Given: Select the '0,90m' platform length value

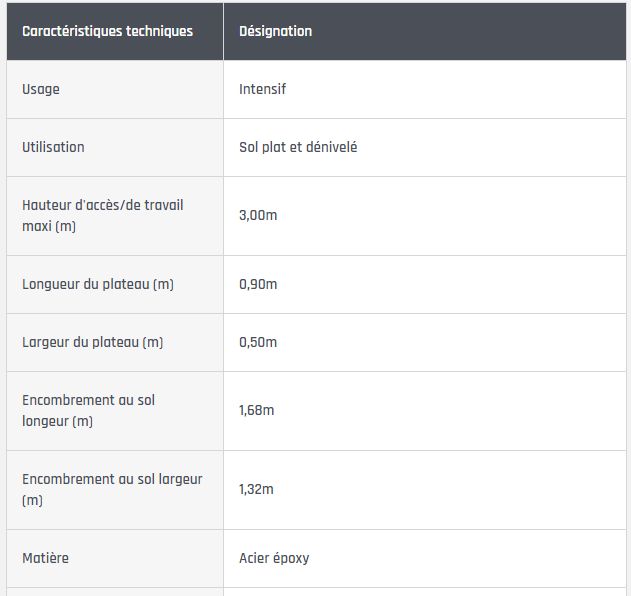Looking at the screenshot, I should tap(258, 284).
